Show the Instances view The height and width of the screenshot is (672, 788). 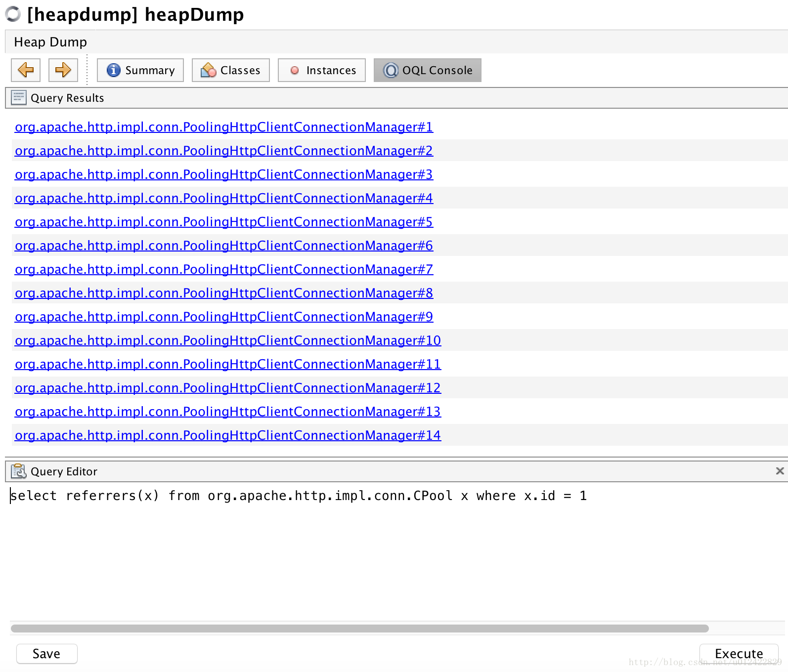(x=322, y=70)
